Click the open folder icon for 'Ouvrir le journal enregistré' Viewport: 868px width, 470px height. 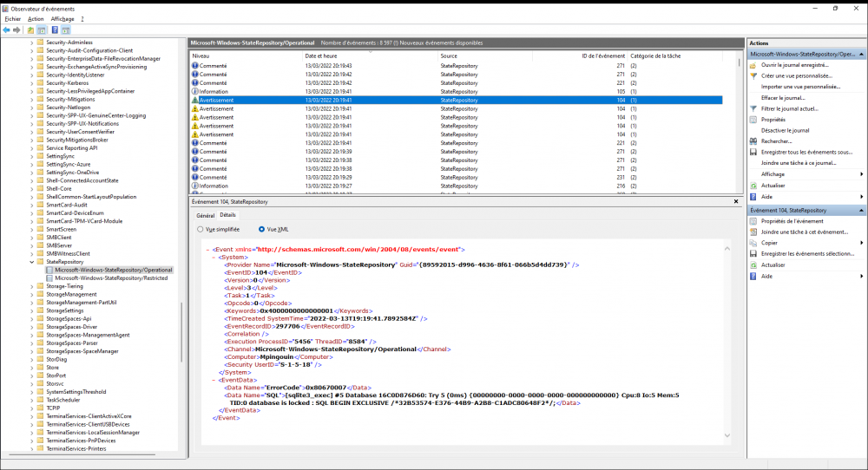coord(753,65)
